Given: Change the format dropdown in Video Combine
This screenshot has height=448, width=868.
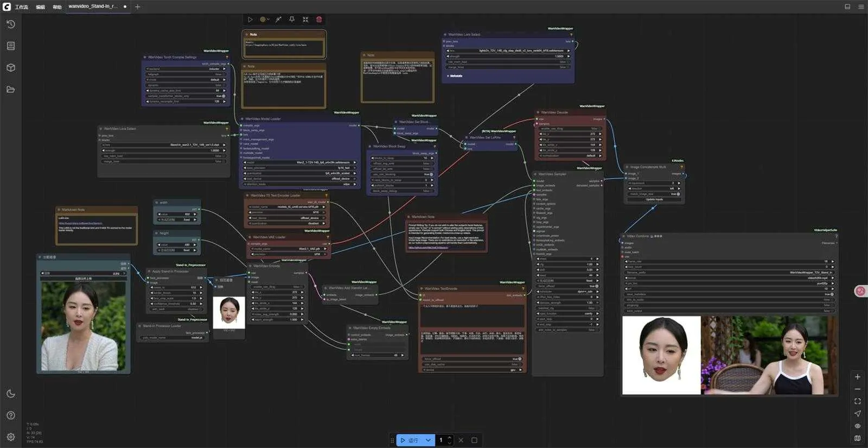Looking at the screenshot, I should click(730, 278).
